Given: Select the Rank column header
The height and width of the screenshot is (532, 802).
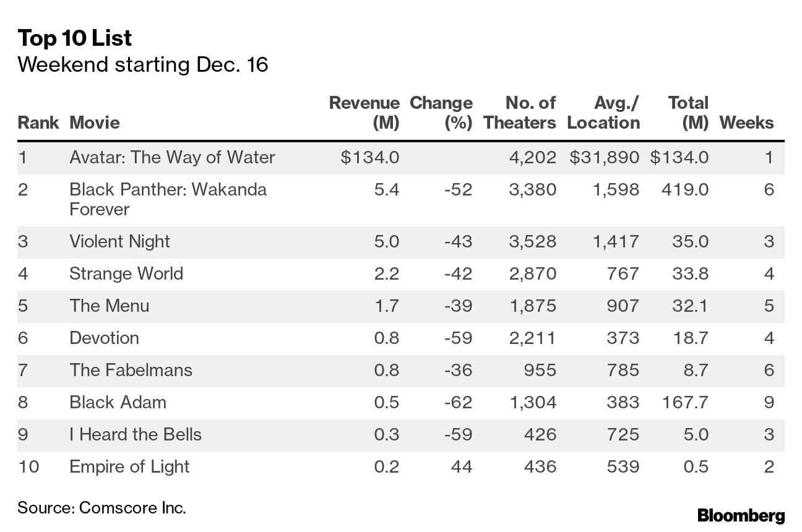Looking at the screenshot, I should (38, 122).
